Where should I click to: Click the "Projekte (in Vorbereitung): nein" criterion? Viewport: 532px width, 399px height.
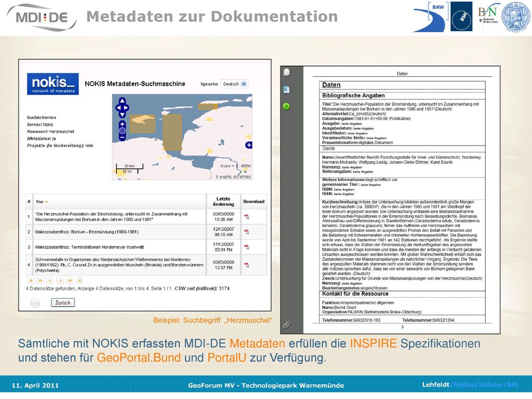pyautogui.click(x=60, y=145)
